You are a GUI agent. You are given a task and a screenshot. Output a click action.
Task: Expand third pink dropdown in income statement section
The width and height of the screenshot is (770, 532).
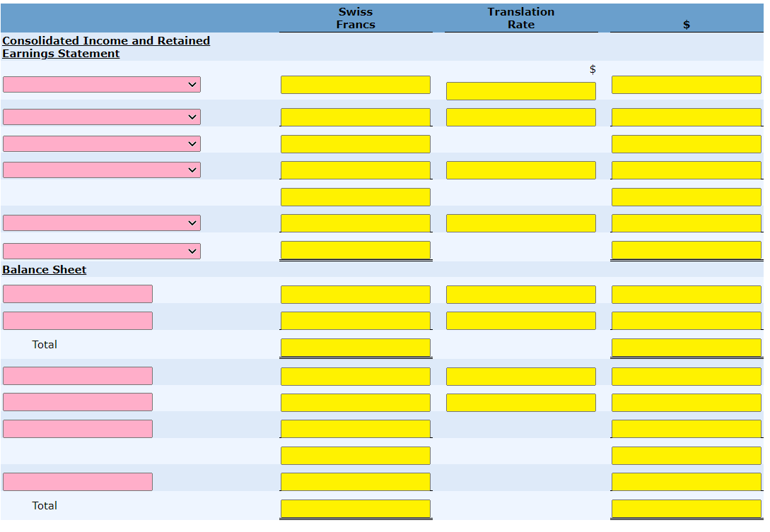pos(102,144)
